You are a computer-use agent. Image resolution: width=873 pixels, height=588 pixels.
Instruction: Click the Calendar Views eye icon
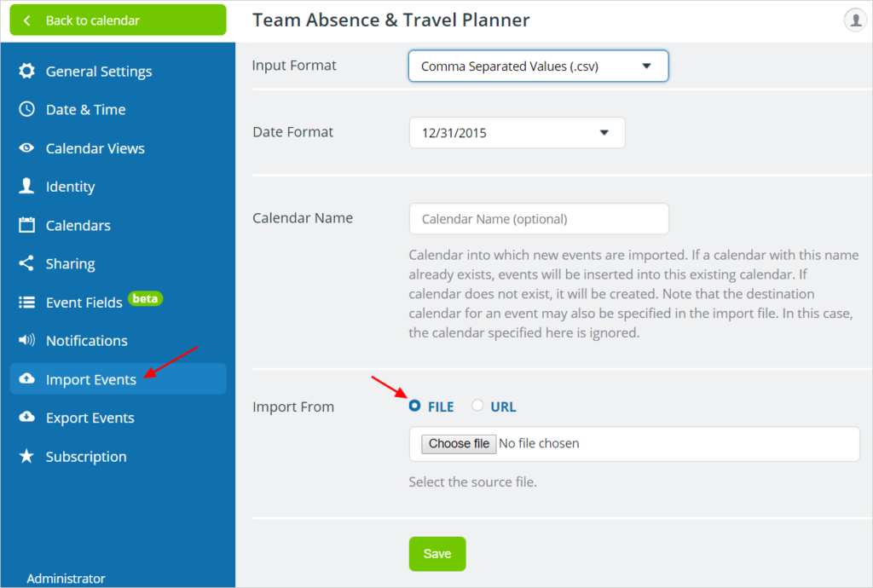pos(26,148)
